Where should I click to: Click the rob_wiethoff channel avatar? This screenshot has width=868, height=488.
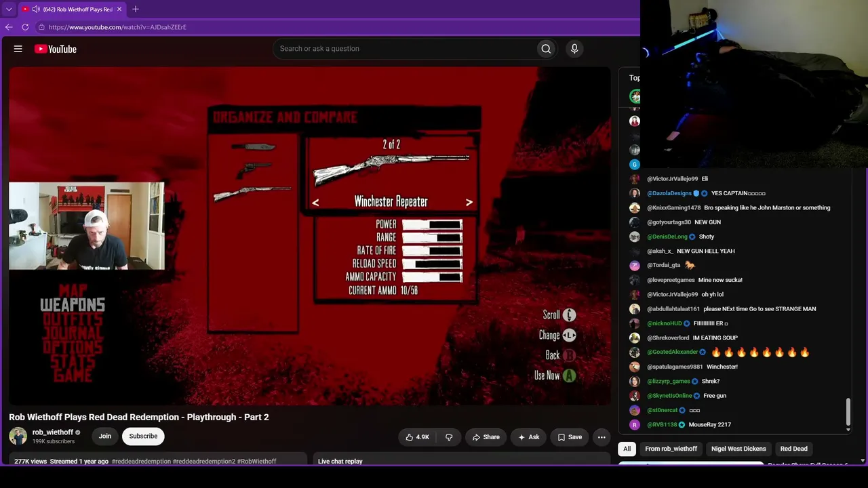click(18, 436)
